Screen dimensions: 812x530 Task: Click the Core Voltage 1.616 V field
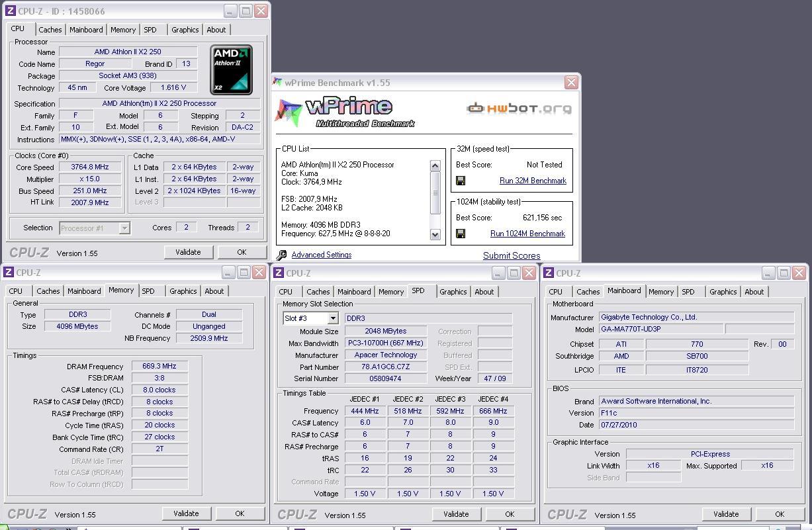[173, 87]
